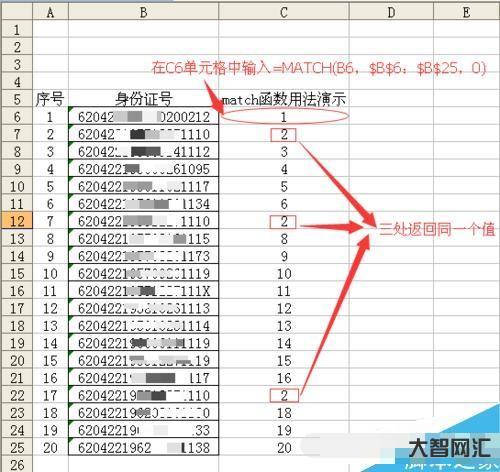Select column E header
This screenshot has width=500, height=472.
(x=466, y=12)
